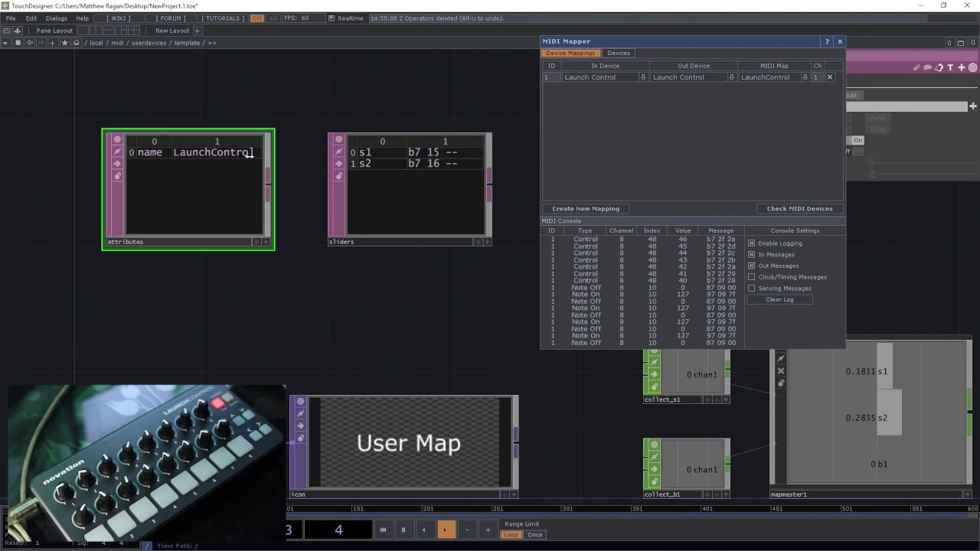Open the In Device Launch Control dropdown

(x=643, y=77)
